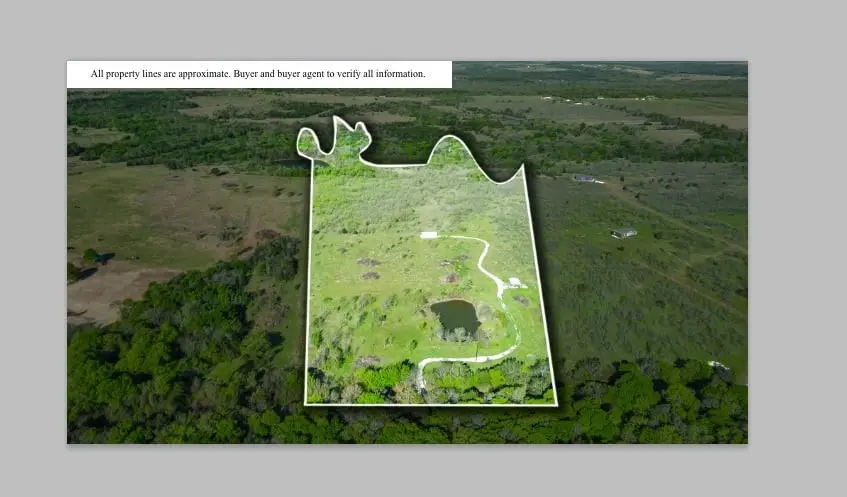
Task: Click the text "All property lines are approximate. Buyer and buyer agent to verify all information."
Action: click(x=258, y=74)
